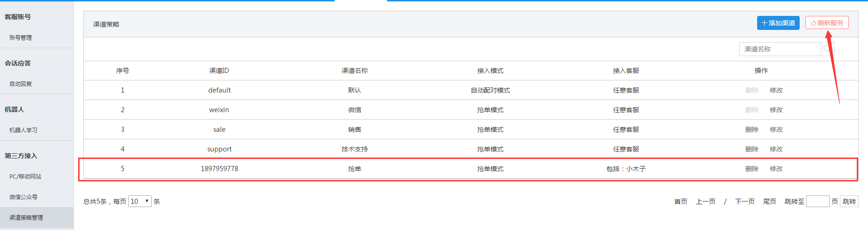Viewport: 868px width, 230px height.
Task: Click the page number jump input box
Action: click(817, 201)
